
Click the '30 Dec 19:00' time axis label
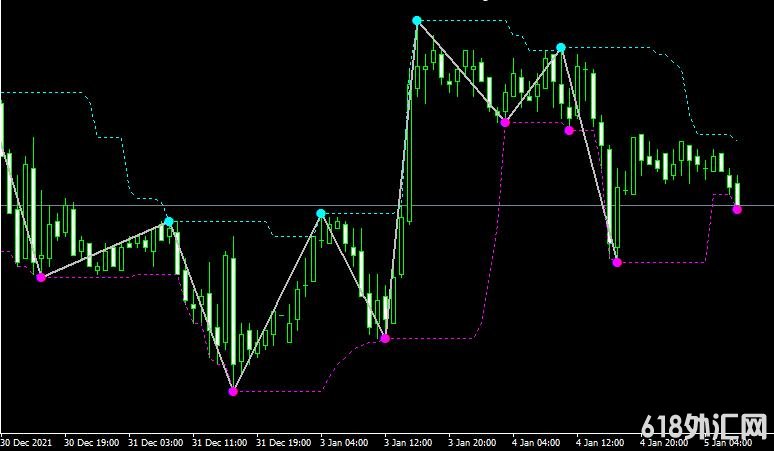(x=91, y=443)
